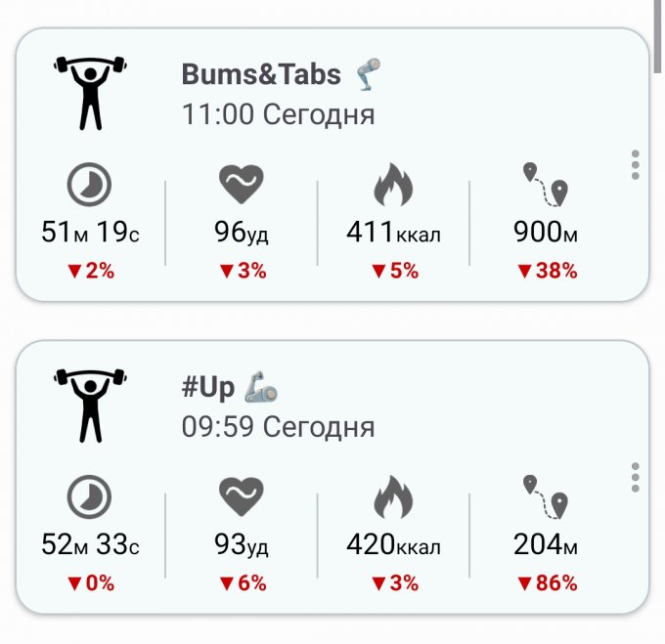
Task: Open the Bums&Tabs workout title
Action: [x=261, y=74]
